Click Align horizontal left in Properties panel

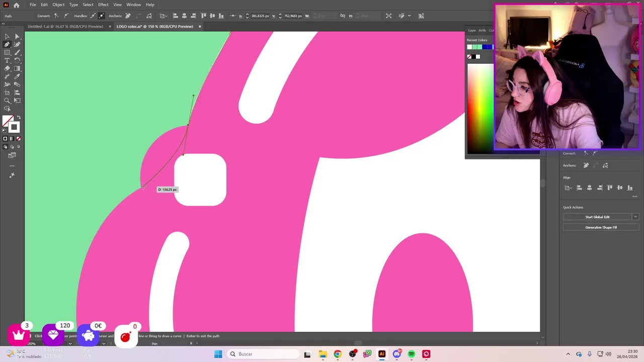tap(579, 188)
